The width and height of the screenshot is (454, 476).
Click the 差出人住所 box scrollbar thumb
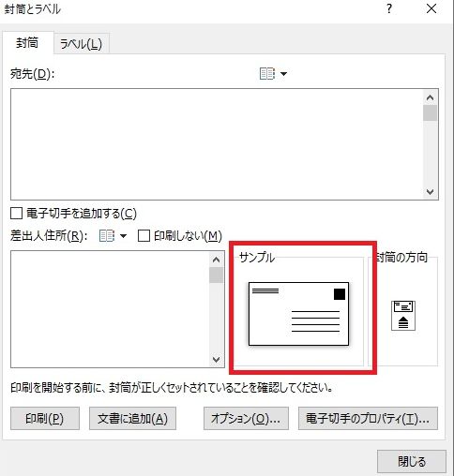216,275
